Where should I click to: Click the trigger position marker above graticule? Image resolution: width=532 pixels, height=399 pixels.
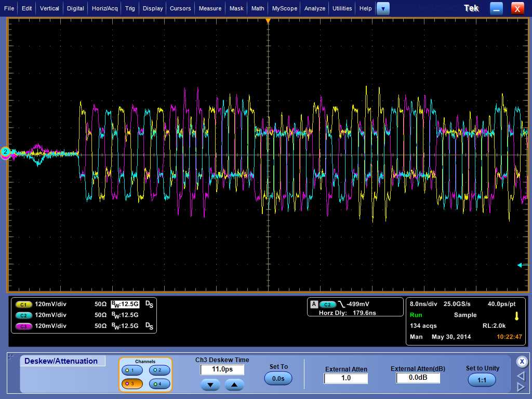click(x=268, y=21)
